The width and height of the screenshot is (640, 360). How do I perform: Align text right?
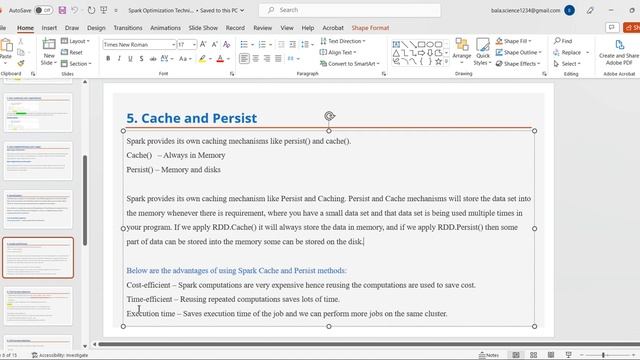click(x=267, y=59)
